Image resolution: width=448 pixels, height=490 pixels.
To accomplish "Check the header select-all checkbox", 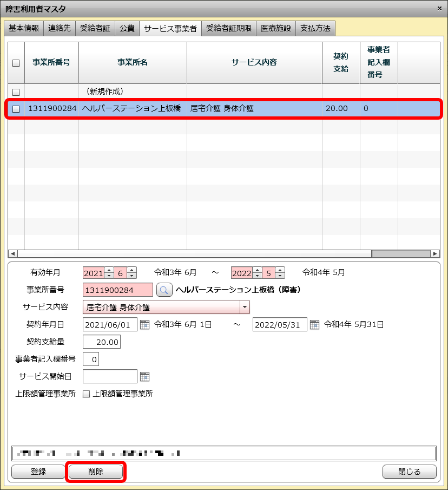I will click(16, 63).
